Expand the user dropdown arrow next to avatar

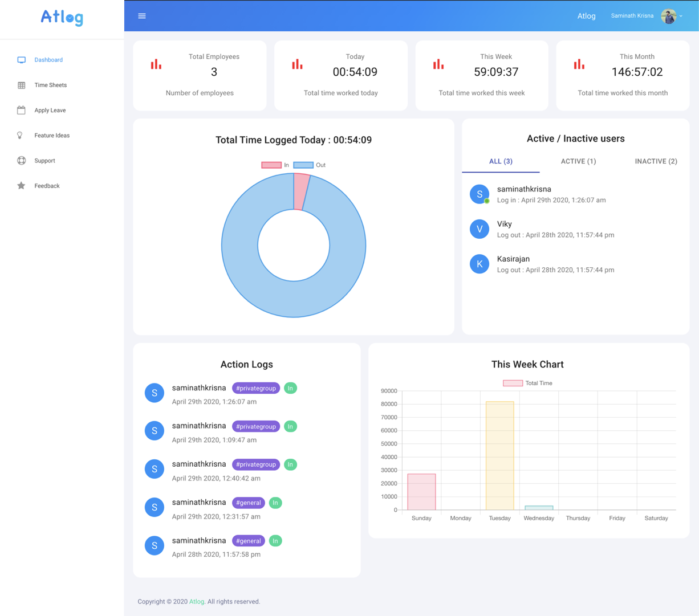click(x=681, y=16)
